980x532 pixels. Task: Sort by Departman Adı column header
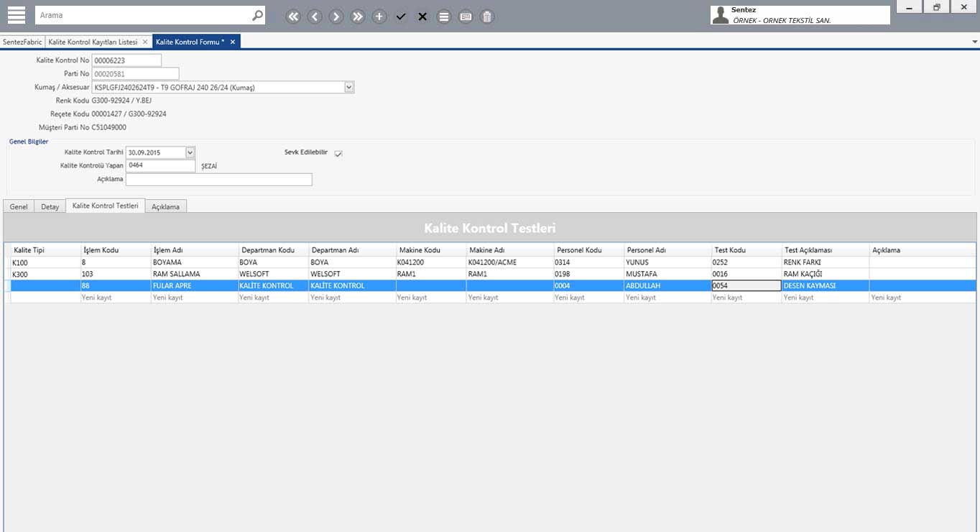(352, 250)
